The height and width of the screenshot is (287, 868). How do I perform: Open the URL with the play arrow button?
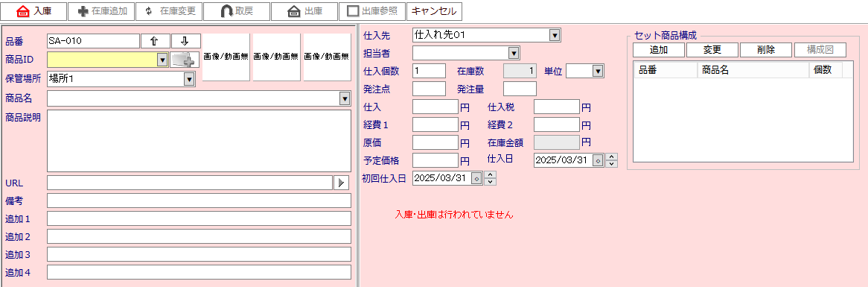pyautogui.click(x=342, y=183)
